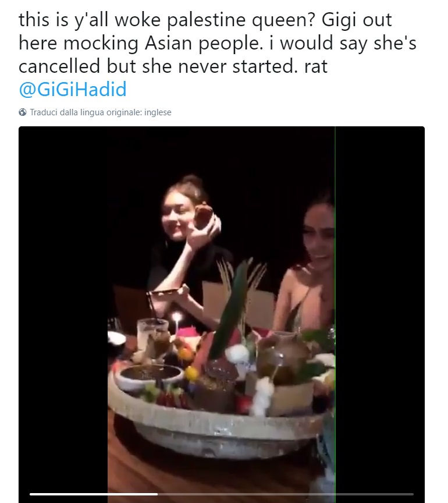Screen dimensions: 448x503
Task: Open the @GiGiHadid profile mention
Action: click(72, 90)
